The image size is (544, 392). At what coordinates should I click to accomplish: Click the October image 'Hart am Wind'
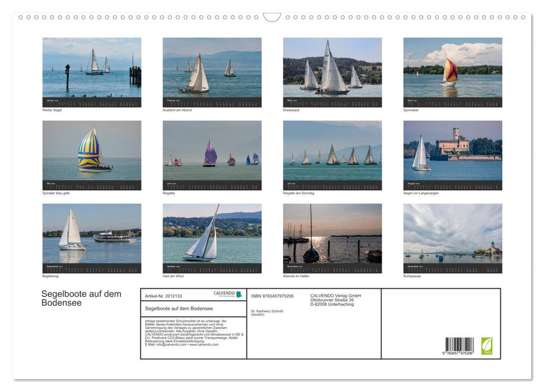pyautogui.click(x=212, y=235)
